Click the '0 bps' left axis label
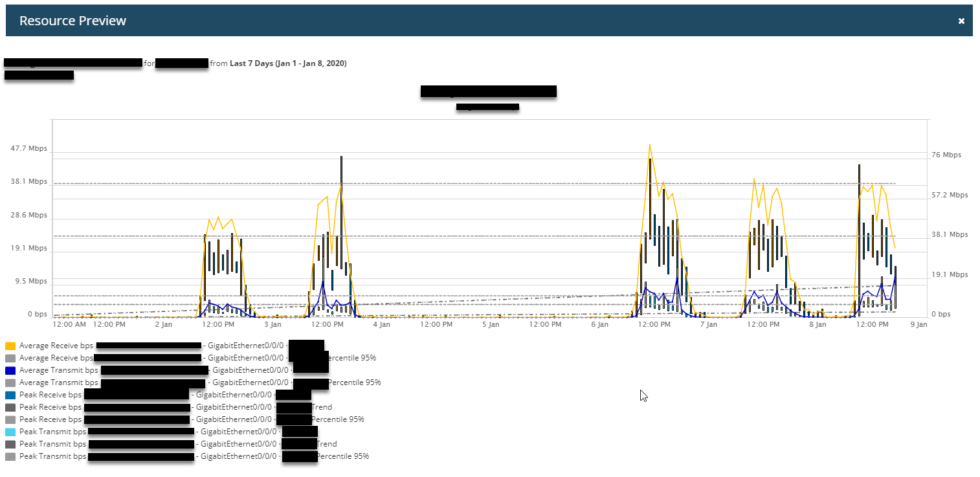Image resolution: width=980 pixels, height=477 pixels. (x=37, y=315)
